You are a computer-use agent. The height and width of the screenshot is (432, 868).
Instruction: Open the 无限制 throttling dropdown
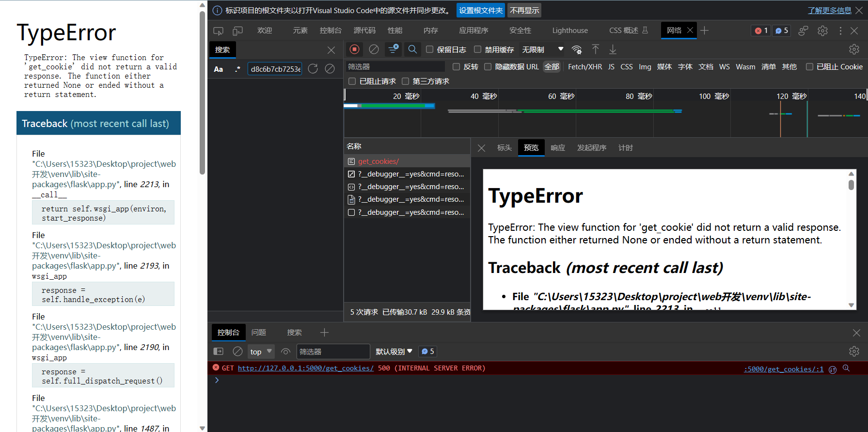pyautogui.click(x=542, y=49)
